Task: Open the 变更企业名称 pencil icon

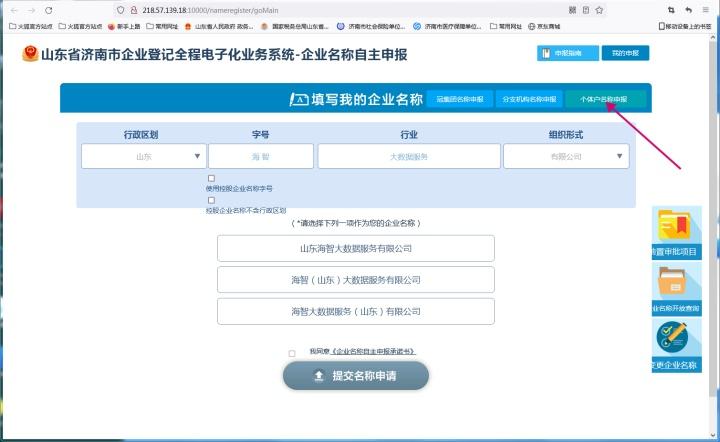Action: tap(672, 337)
